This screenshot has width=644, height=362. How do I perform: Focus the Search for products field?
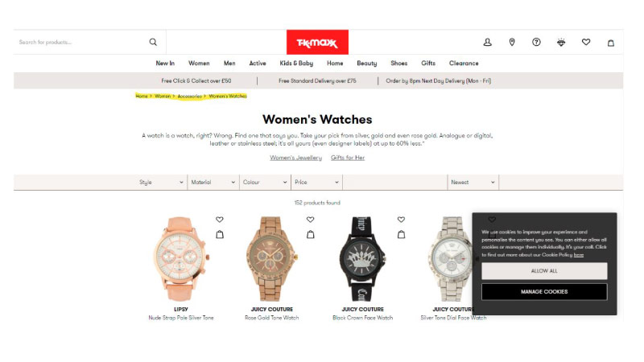click(82, 42)
